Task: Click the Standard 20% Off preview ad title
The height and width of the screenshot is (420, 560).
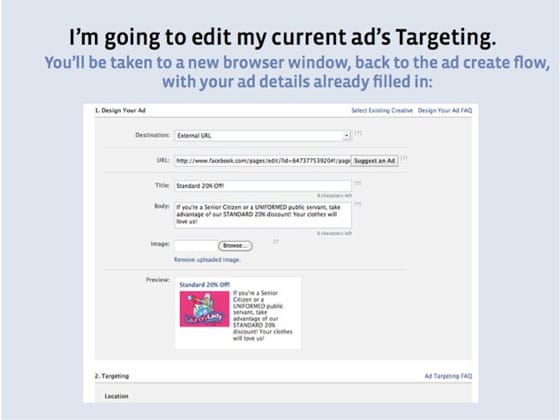Action: (x=204, y=285)
